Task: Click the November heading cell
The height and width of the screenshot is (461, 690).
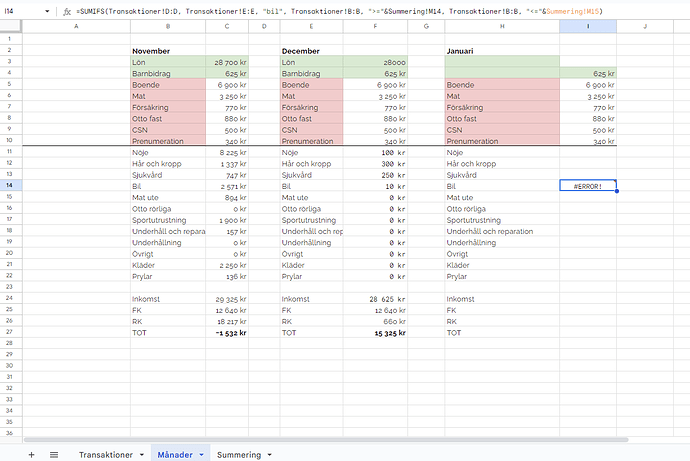Action: click(167, 49)
